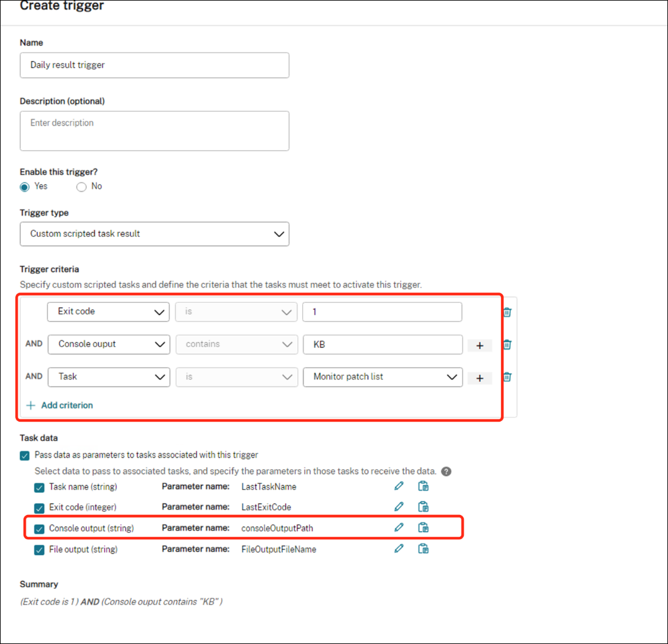Viewport: 668px width, 644px height.
Task: Delete the Task criterion row
Action: point(508,377)
